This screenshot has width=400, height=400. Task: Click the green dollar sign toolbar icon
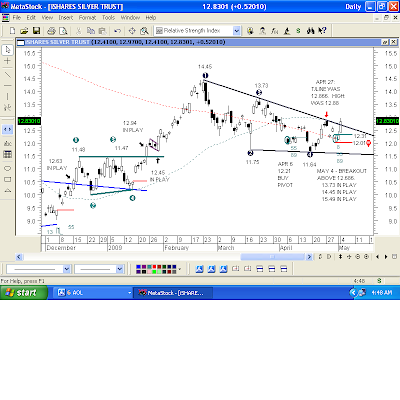[298, 31]
